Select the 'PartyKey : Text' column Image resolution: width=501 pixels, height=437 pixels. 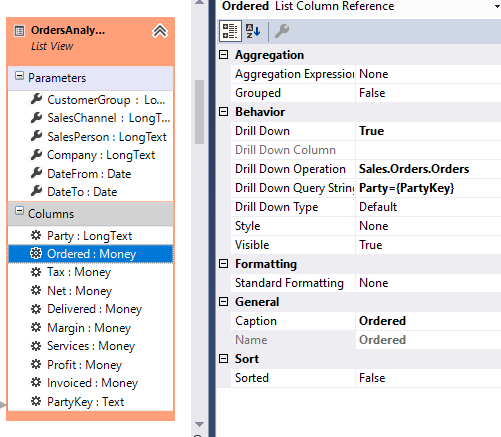[91, 401]
